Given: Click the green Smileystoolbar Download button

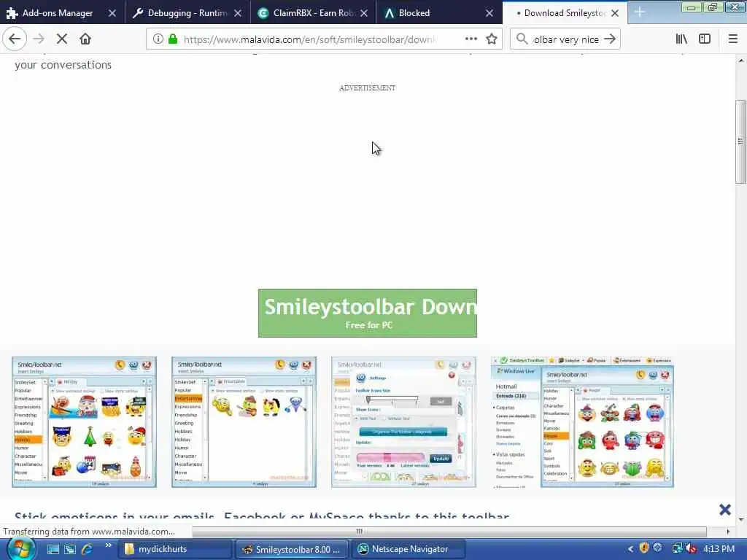Looking at the screenshot, I should (368, 313).
